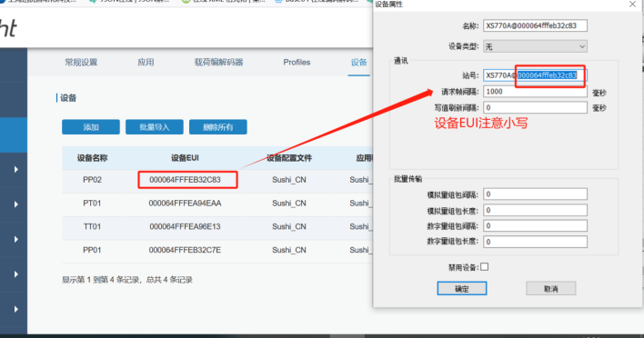Click into the 站号 input field
Image resolution: width=644 pixels, height=338 pixels.
[535, 75]
